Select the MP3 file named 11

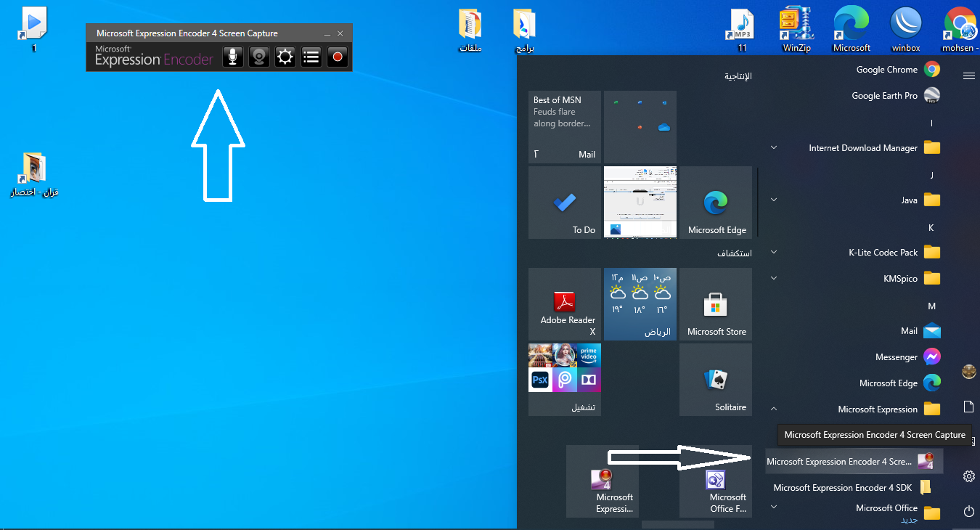coord(742,30)
